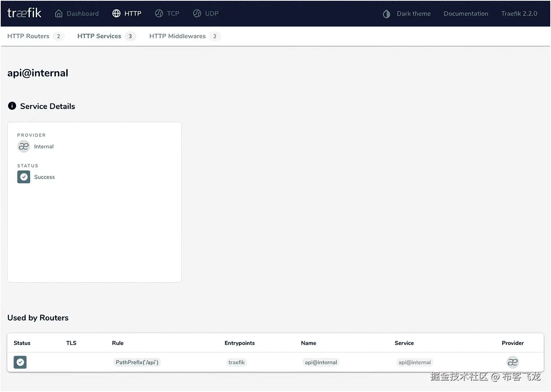Image resolution: width=551 pixels, height=392 pixels.
Task: Click the Status column header
Action: point(22,343)
